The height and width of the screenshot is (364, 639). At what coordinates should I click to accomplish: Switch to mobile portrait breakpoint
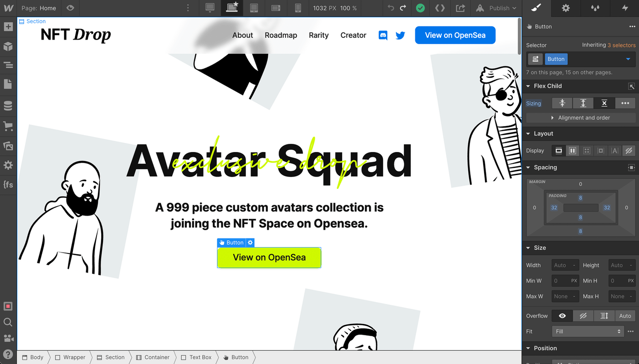coord(298,8)
